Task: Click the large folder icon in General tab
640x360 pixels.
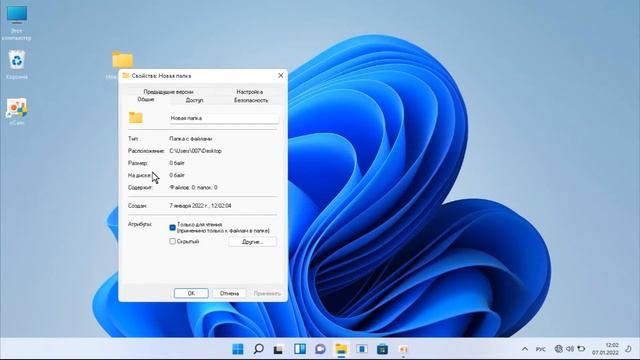Action: click(136, 118)
